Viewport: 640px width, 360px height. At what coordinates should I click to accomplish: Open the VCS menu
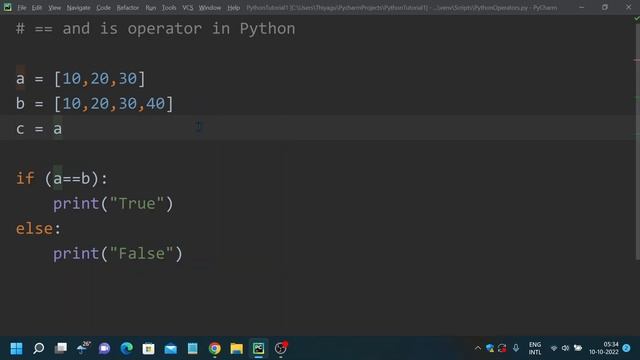coord(188,8)
